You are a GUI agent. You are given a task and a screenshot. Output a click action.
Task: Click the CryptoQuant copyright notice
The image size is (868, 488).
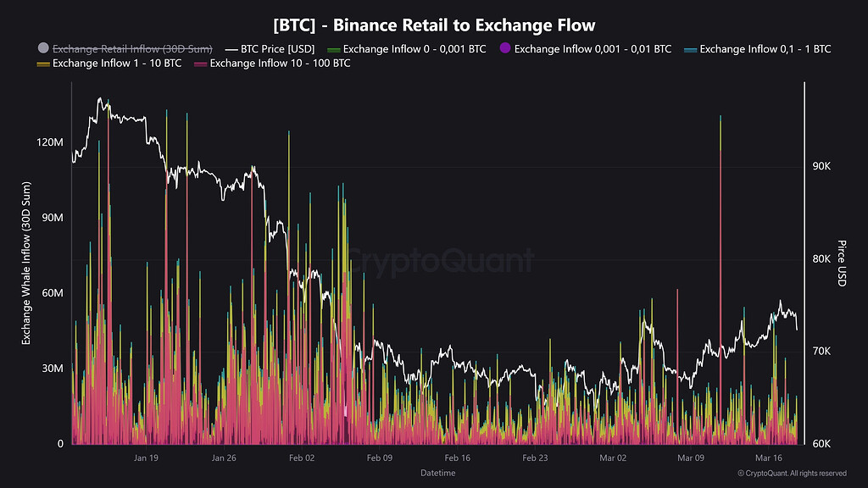click(x=793, y=473)
